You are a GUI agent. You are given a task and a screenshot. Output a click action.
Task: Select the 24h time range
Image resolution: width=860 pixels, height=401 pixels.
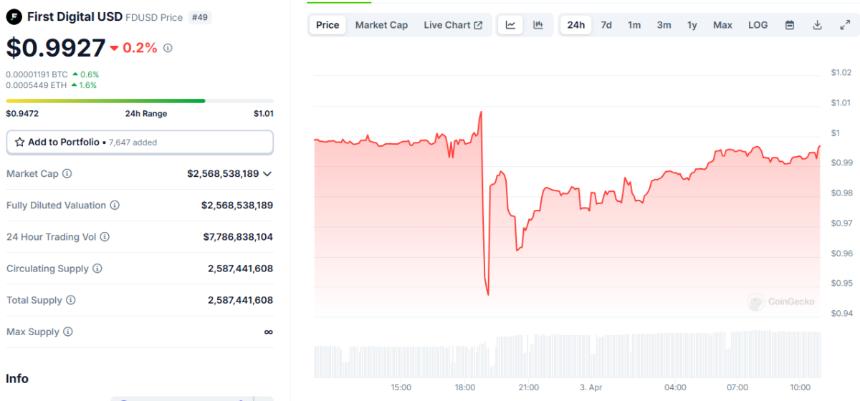(576, 25)
